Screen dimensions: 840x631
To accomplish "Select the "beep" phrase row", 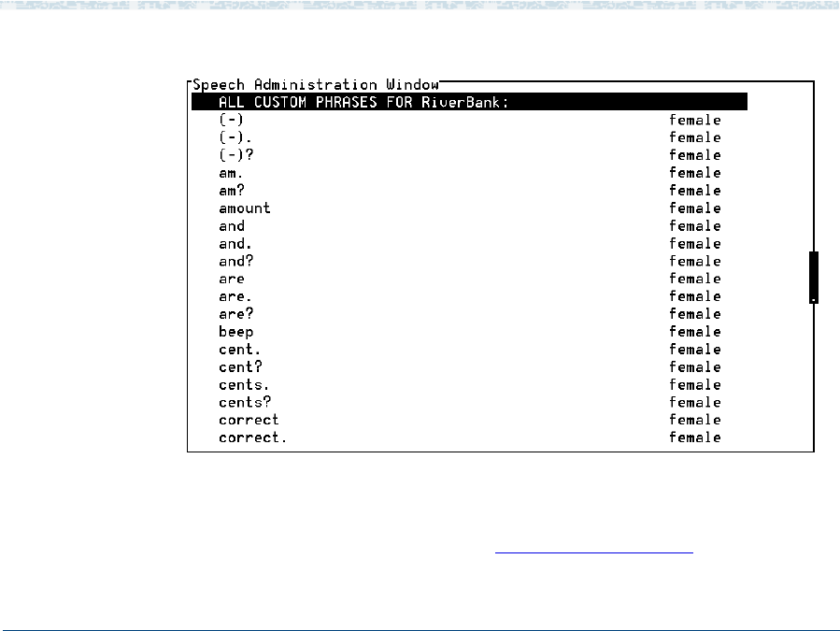I will click(x=469, y=331).
